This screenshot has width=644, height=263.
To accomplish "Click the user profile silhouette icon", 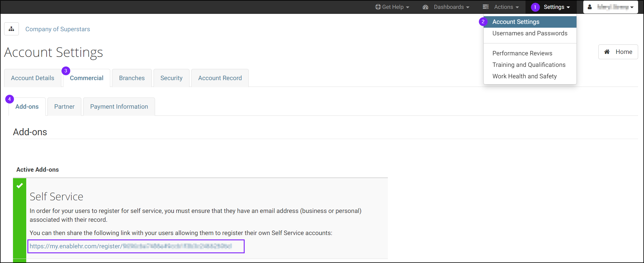I will pos(590,7).
